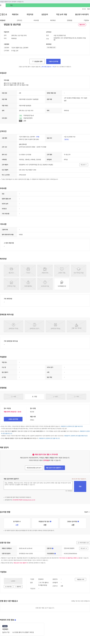This screenshot has width=90, height=644.
Task: Click the company LOGO placeholder image
Action: click(13, 581)
